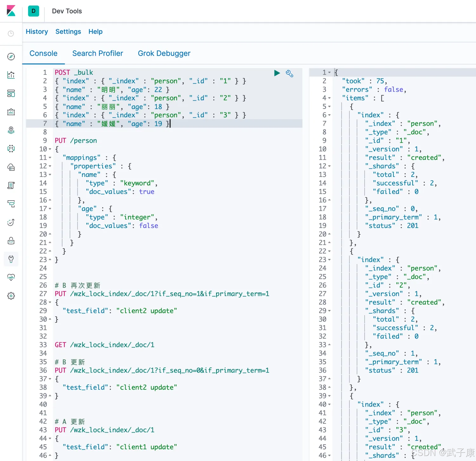Fold the _shards object at response line 12
Viewport: 476px width, 461px height.
pos(329,166)
